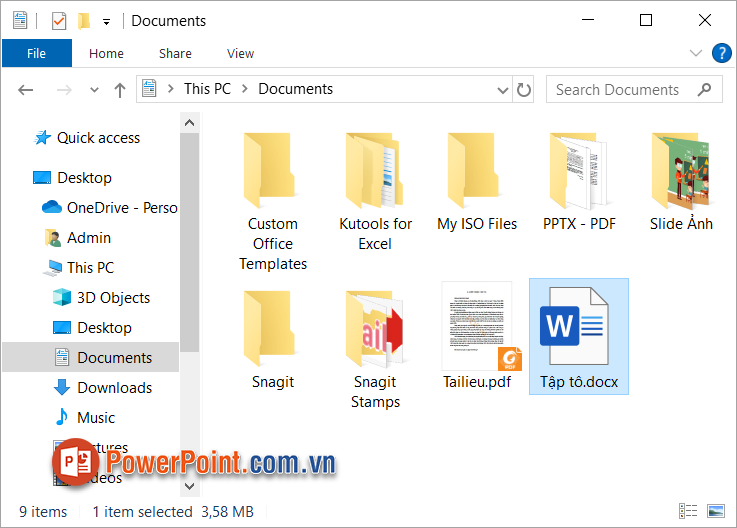
Task: Click the "Custom Office Templates" folder name
Action: [273, 244]
